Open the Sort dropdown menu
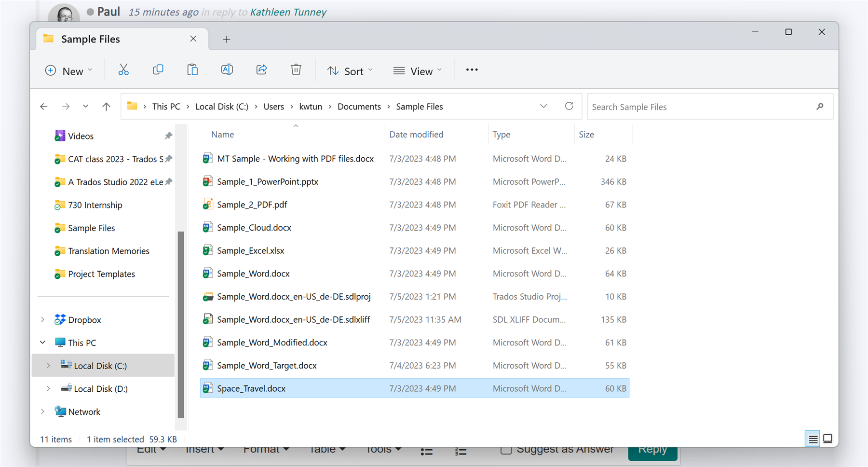 point(350,71)
